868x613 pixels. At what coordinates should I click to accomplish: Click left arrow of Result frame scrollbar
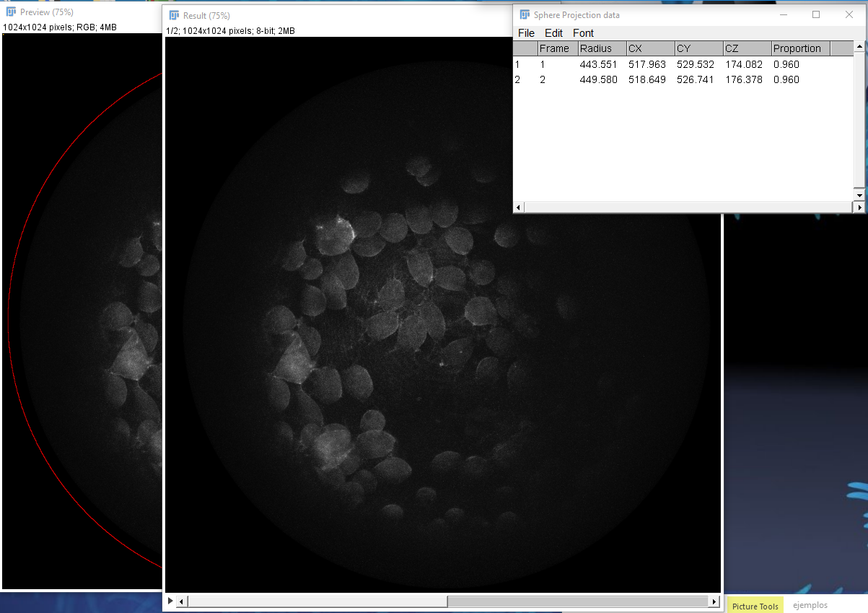click(x=182, y=601)
